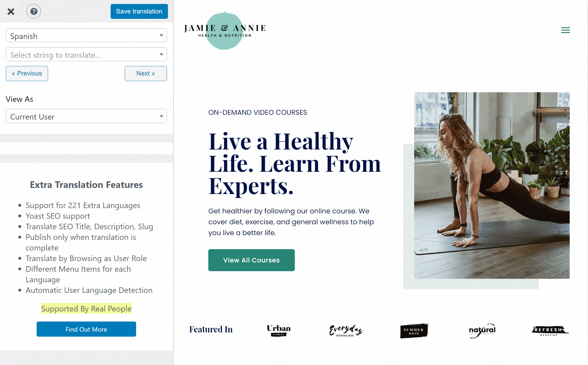Click the help question mark icon
The height and width of the screenshot is (365, 588).
pyautogui.click(x=34, y=11)
